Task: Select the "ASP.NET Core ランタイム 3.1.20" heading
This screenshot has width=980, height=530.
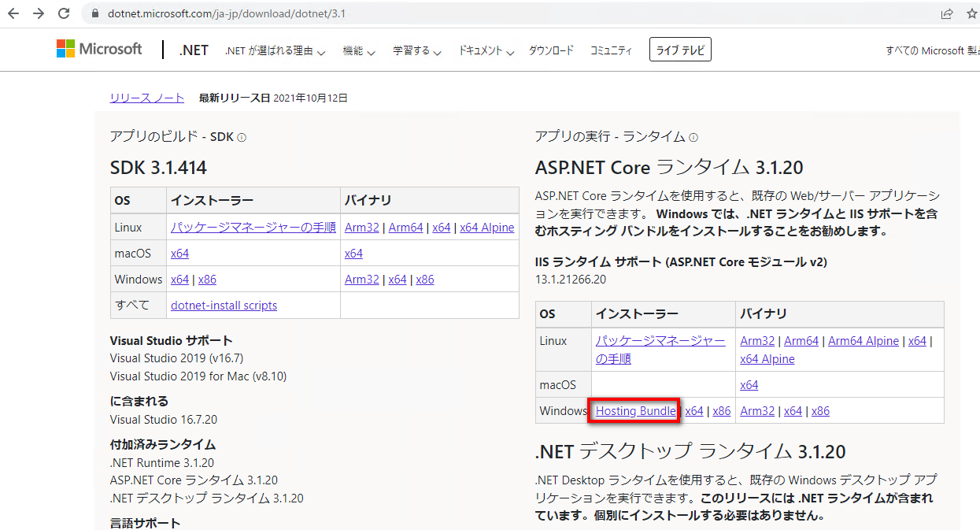Action: click(x=669, y=167)
